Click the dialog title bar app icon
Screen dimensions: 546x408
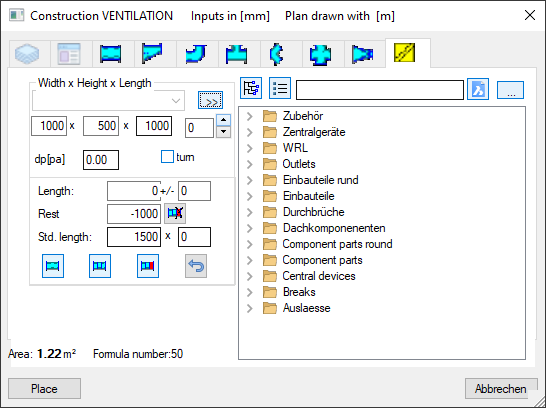coord(17,16)
